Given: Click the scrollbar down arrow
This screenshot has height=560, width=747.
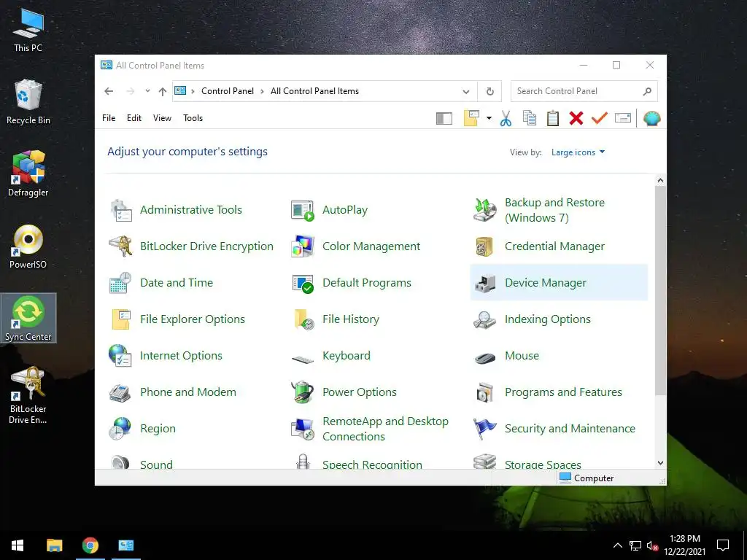Looking at the screenshot, I should point(660,463).
